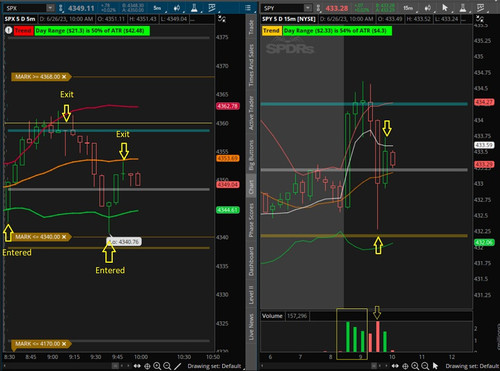
Task: Click the SPY symbol input field
Action: [x=283, y=8]
